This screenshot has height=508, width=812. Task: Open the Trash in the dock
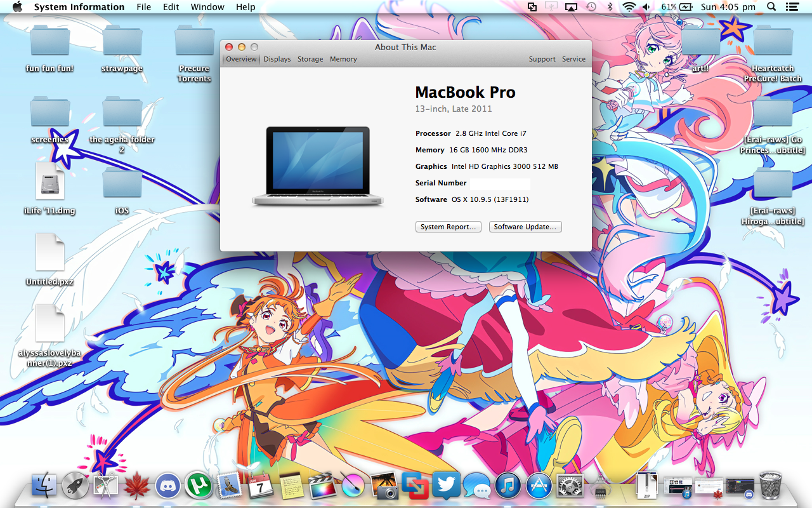pyautogui.click(x=770, y=486)
